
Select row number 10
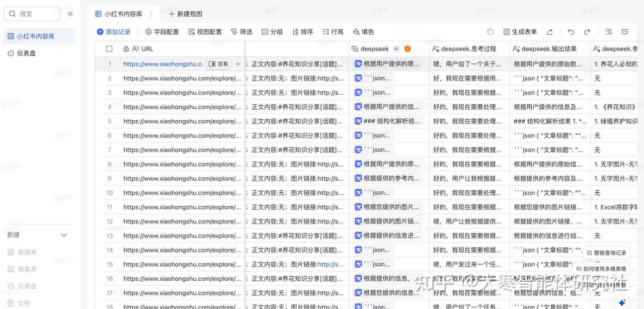point(109,193)
